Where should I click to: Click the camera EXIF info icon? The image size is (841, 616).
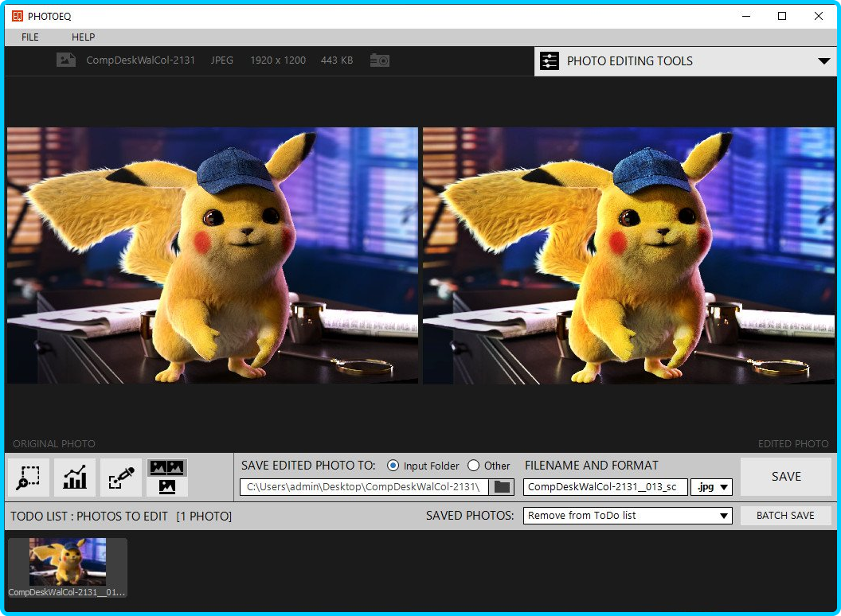coord(380,60)
